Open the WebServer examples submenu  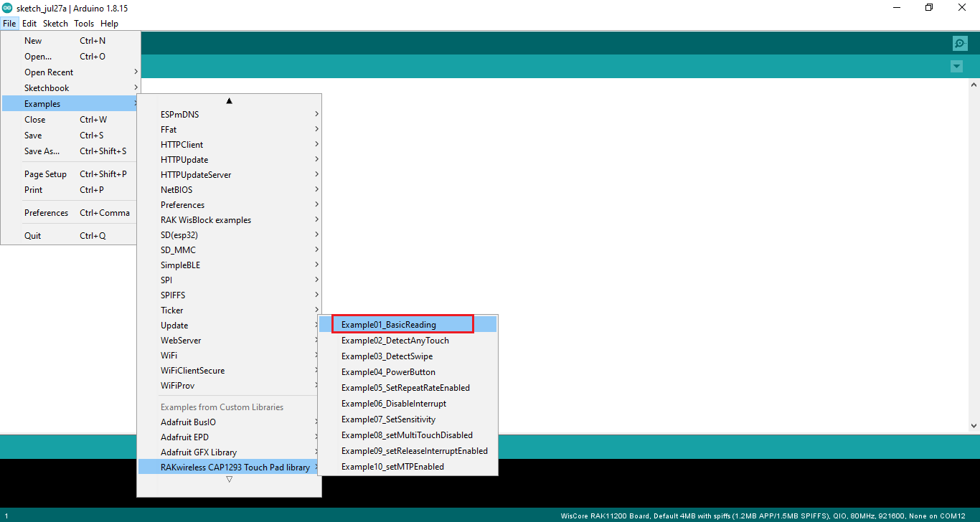coord(229,341)
